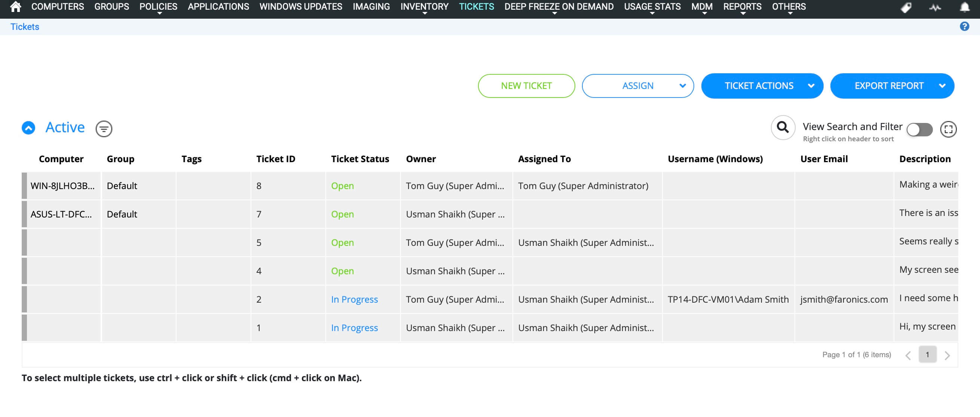Enable the View Search and Filter toggle
980x417 pixels.
919,130
